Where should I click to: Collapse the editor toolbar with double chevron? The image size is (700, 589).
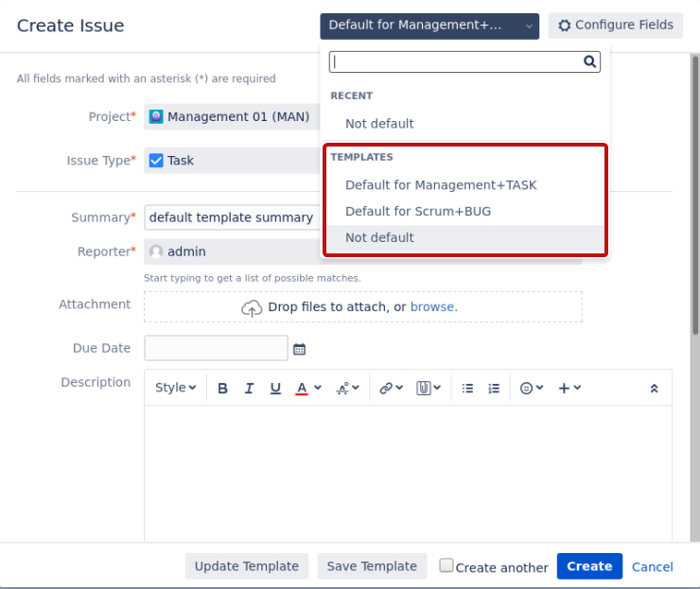point(654,388)
